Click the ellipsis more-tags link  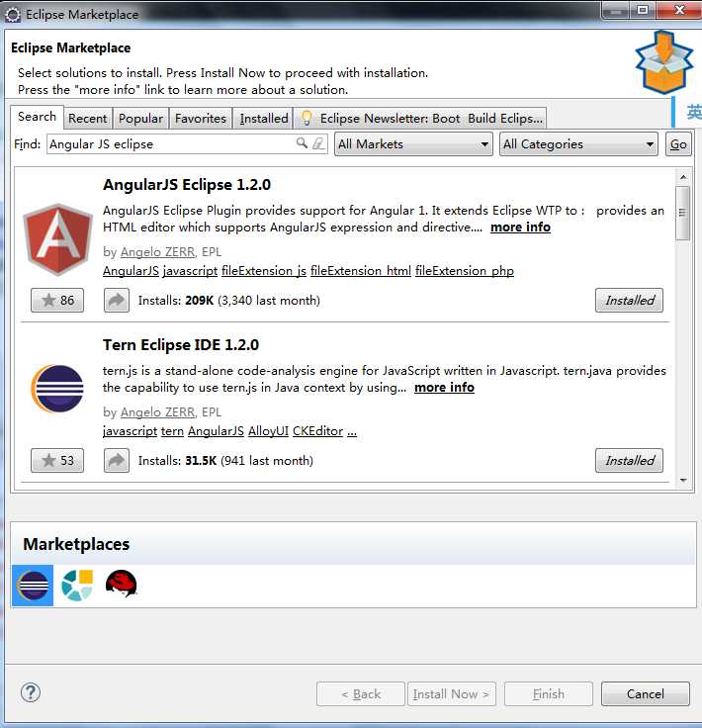352,431
